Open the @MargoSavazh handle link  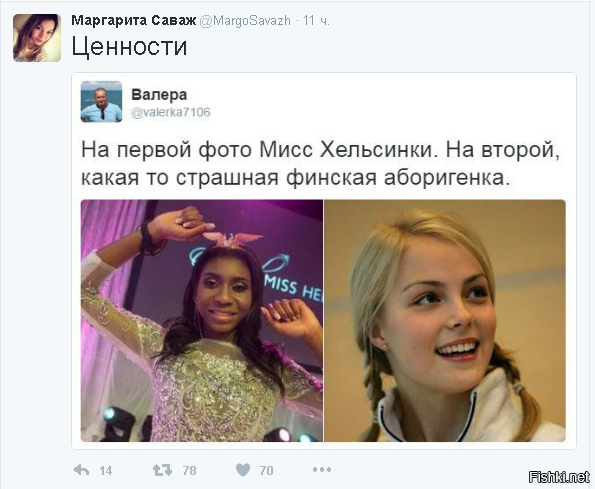[x=245, y=20]
